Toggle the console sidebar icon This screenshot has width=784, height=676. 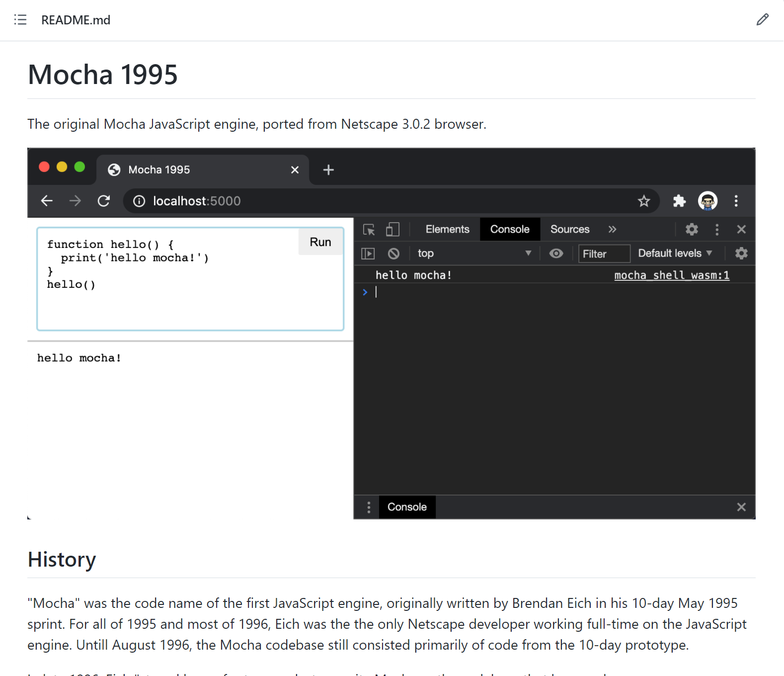(x=368, y=253)
